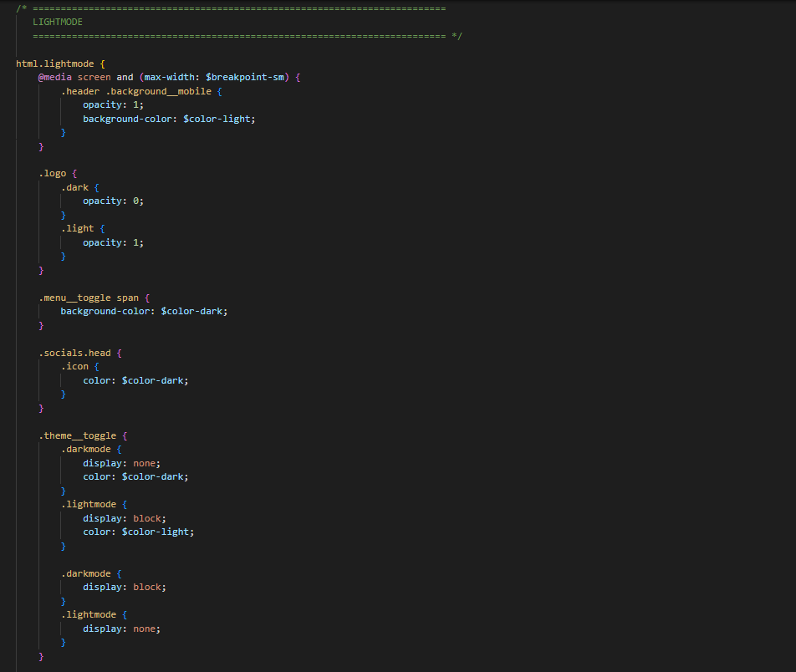Click the .logo selector
The image size is (796, 672).
[52, 174]
